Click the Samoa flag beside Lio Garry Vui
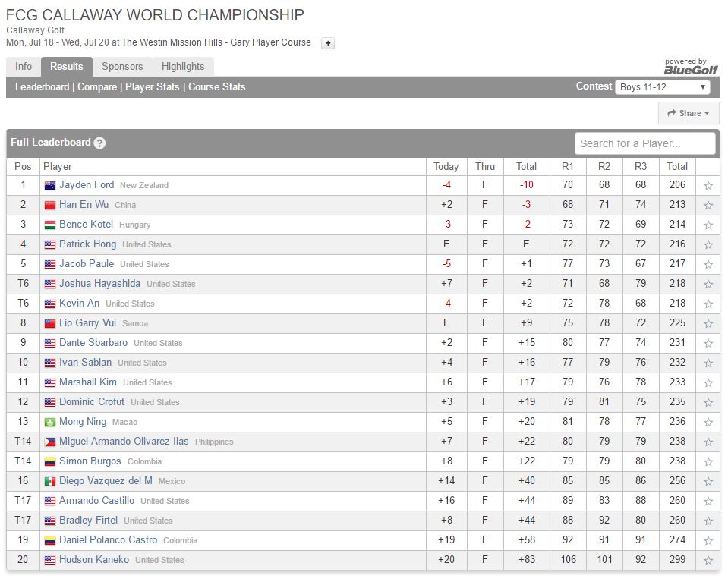Viewport: 728px width, 585px height. pyautogui.click(x=50, y=323)
